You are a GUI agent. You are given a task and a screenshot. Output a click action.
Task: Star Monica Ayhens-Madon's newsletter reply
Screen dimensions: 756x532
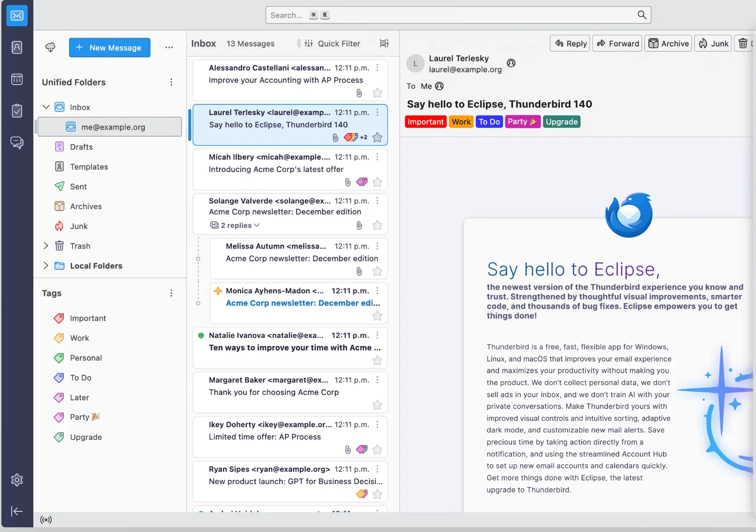coord(377,316)
